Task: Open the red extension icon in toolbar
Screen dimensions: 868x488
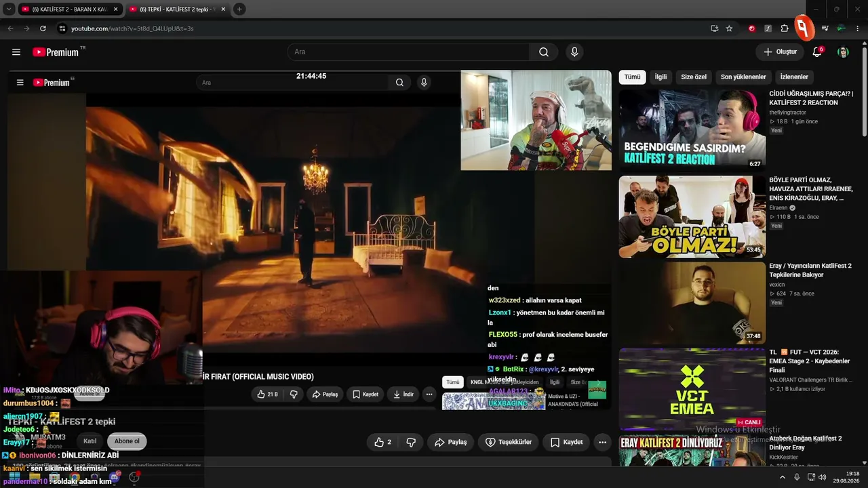Action: tap(751, 28)
